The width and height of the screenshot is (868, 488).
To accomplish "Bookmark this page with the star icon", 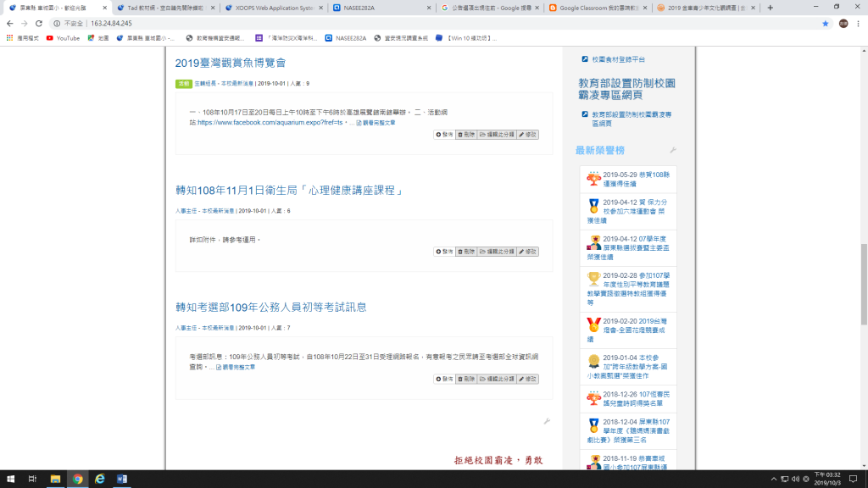I will click(826, 24).
